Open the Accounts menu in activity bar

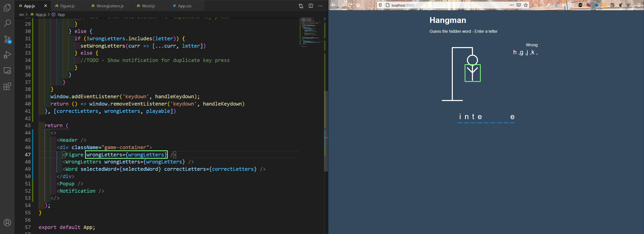[7, 223]
